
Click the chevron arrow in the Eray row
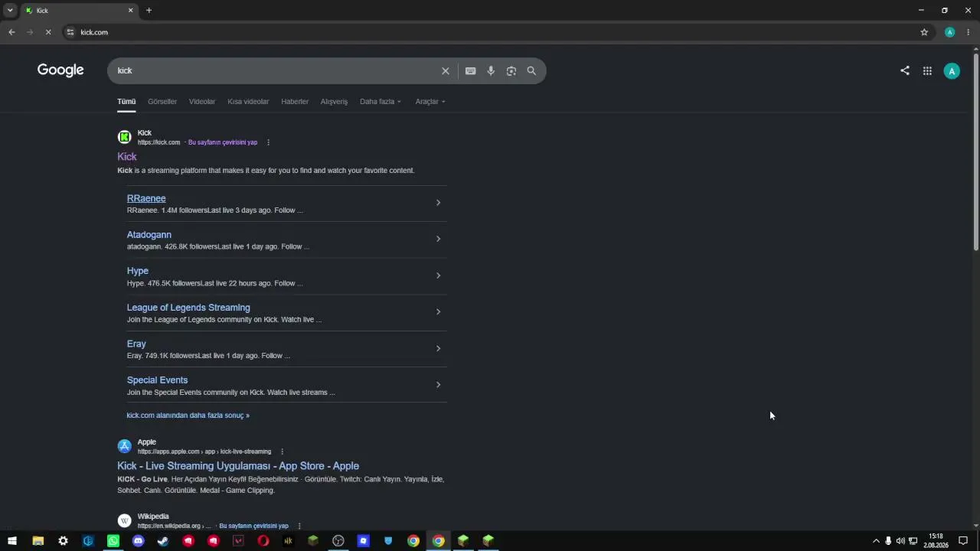pos(438,348)
